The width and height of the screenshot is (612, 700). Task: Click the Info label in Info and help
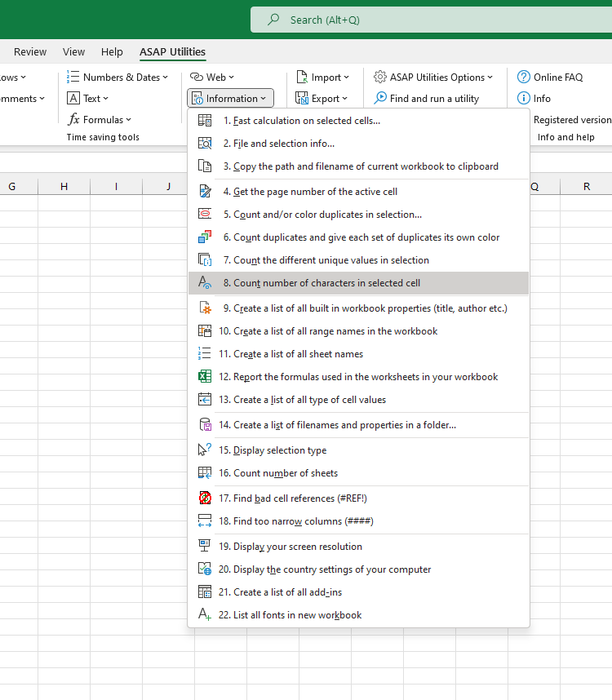tap(542, 98)
